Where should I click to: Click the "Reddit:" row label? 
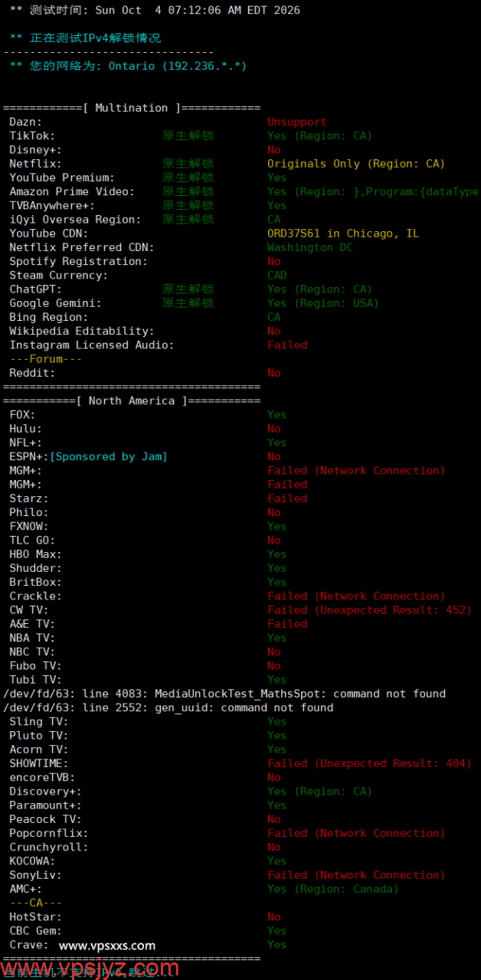(32, 373)
